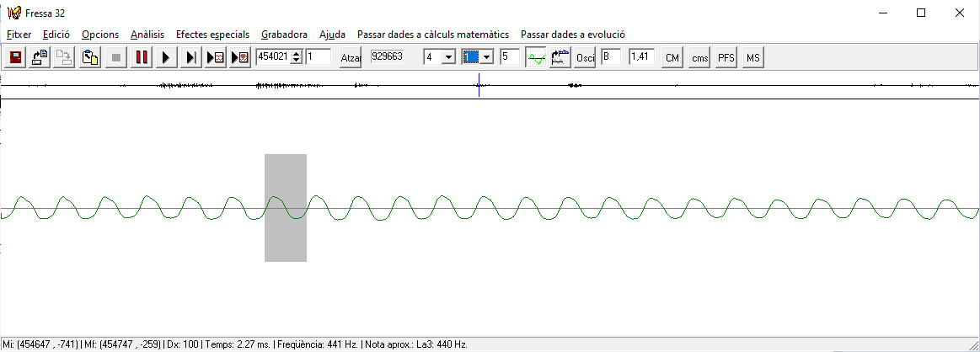Click the input field containing 1,41

(642, 57)
